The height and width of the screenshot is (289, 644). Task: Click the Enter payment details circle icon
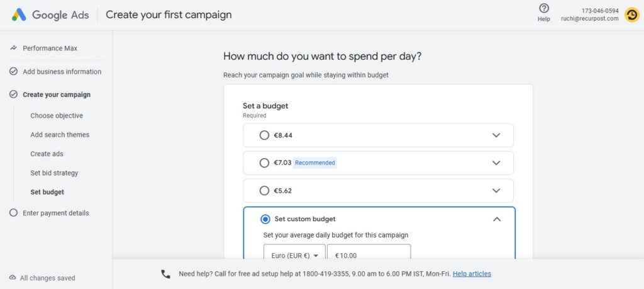click(14, 213)
